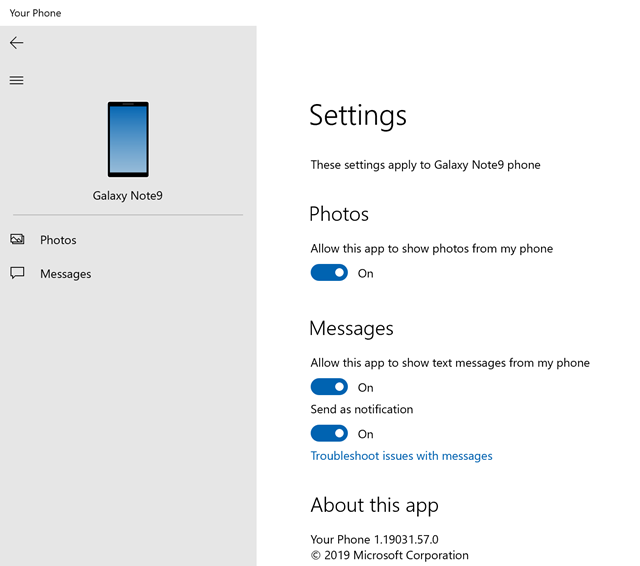Open Messages in the sidebar
640x566 pixels.
128,274
